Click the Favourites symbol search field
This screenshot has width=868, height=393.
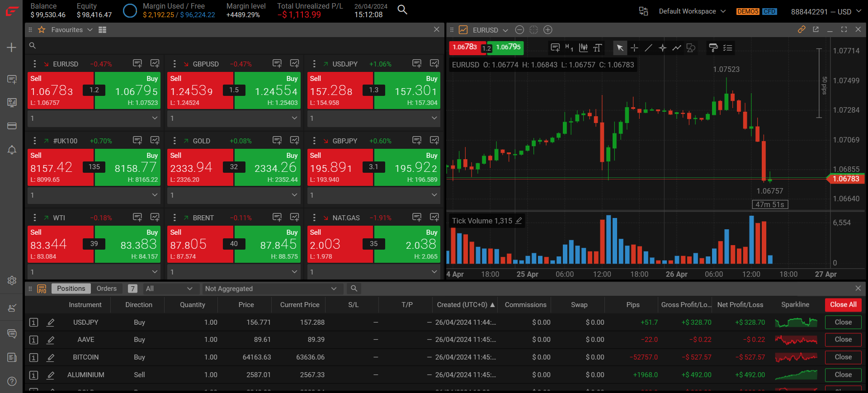pos(234,46)
